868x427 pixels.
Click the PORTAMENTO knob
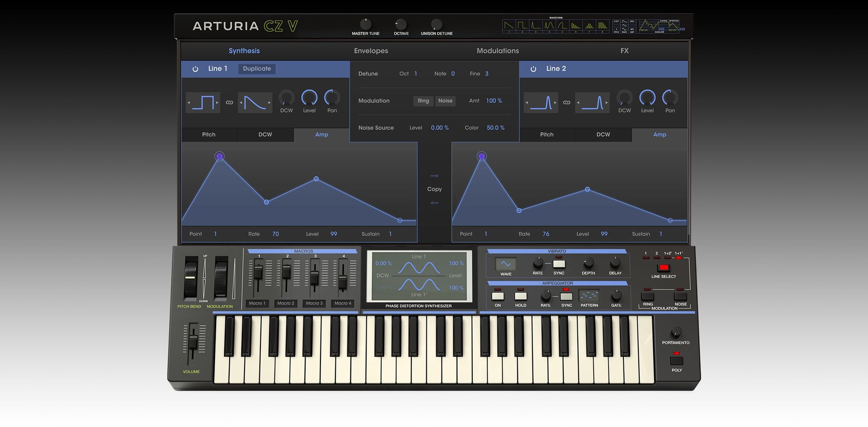676,333
